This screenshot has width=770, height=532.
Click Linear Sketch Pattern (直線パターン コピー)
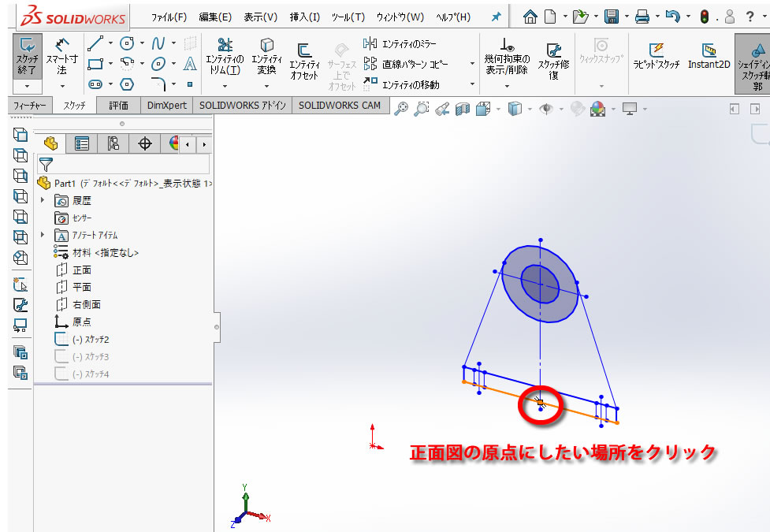click(x=406, y=65)
